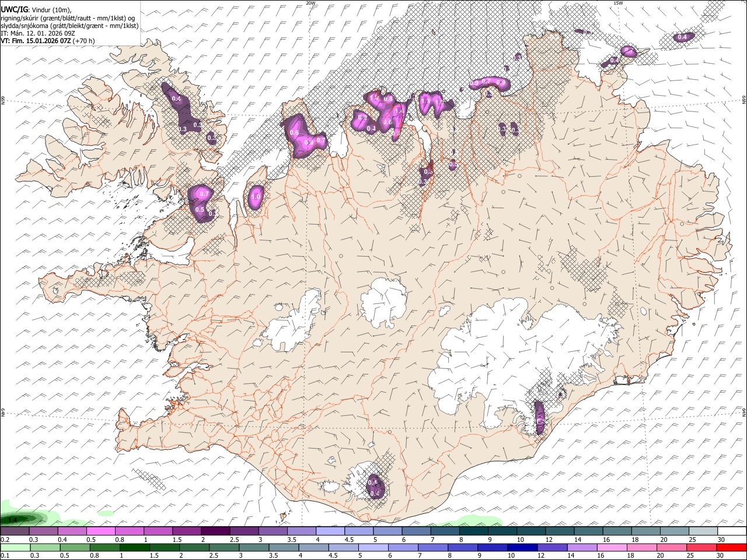Screen dimensions: 747x560
Task: Click the 'rigning/skúrir' legend description line
Action: 68,18
